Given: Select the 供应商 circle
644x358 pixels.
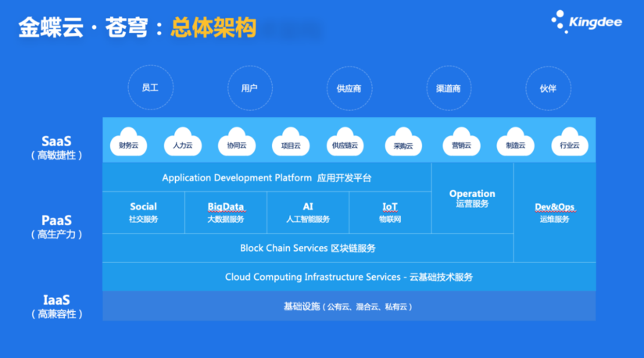Looking at the screenshot, I should coord(349,88).
